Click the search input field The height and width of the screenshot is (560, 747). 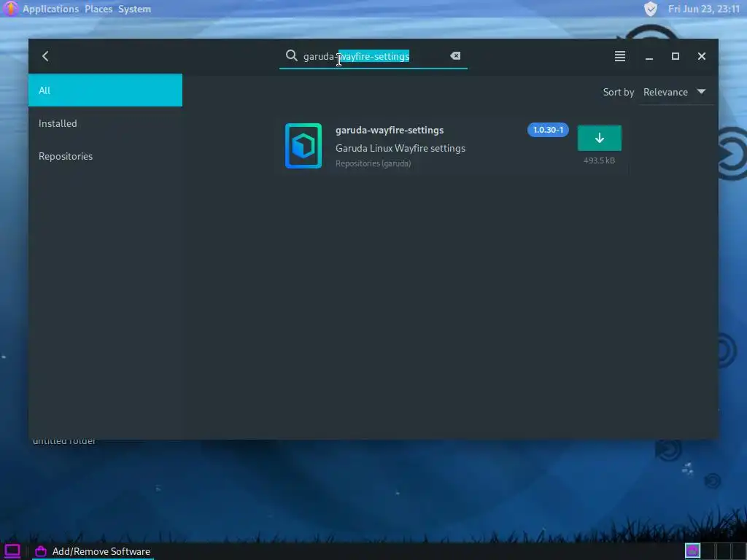pos(373,56)
